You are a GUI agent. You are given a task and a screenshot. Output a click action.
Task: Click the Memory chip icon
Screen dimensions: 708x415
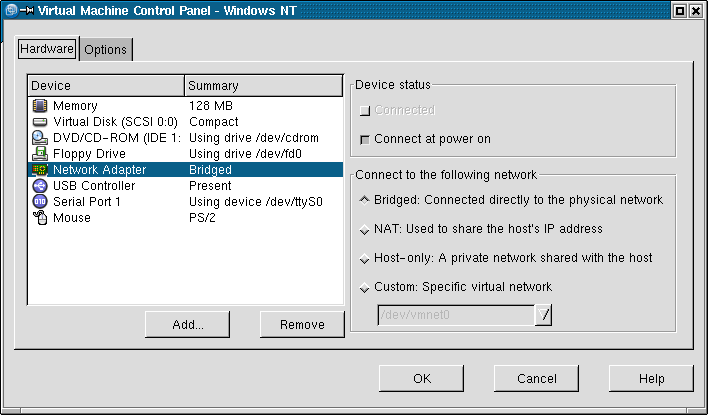click(40, 106)
